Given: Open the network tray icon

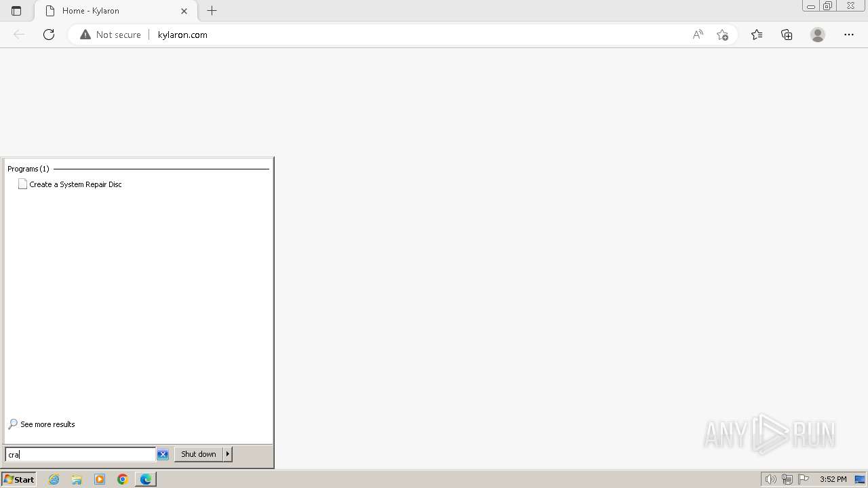Looking at the screenshot, I should pos(787,479).
